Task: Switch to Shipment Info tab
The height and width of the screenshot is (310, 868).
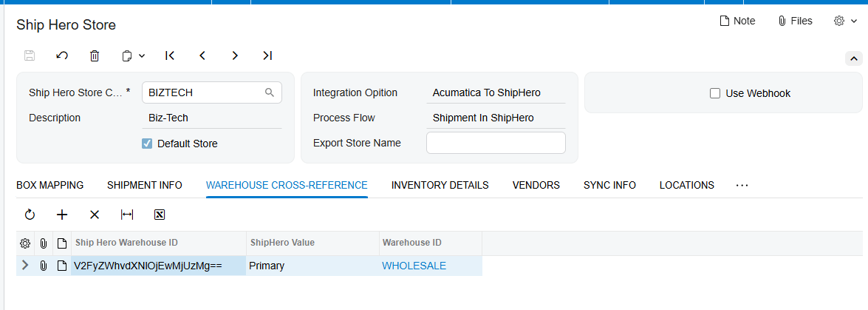Action: pos(145,185)
